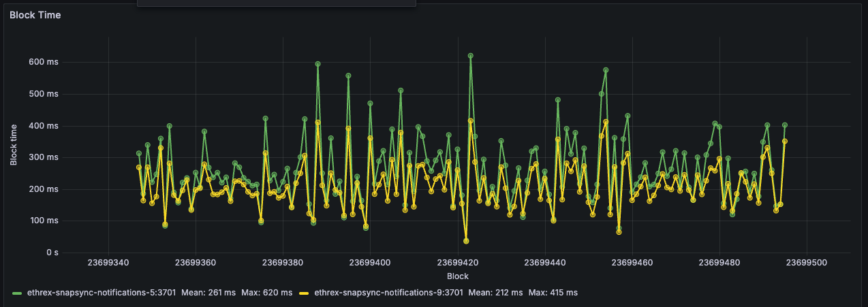Open color picker from green legend swatch
The image size is (868, 307).
[x=17, y=293]
